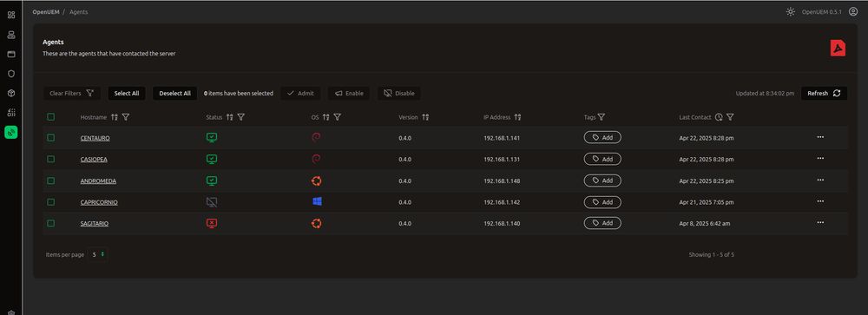Open the three-dot menu for the ANDROMEDA row
Viewport: 868px width, 315px height.
pyautogui.click(x=820, y=180)
